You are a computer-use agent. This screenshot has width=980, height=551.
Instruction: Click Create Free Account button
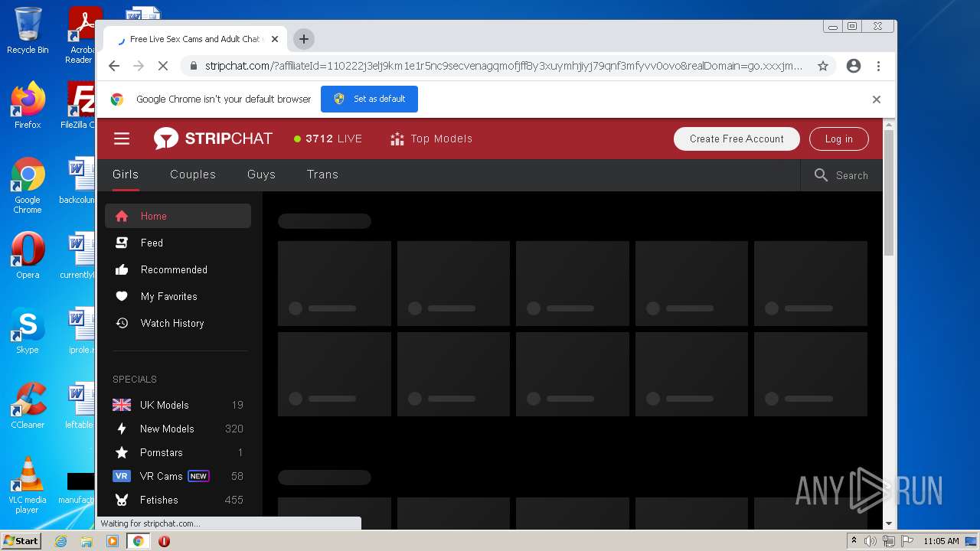pos(737,139)
